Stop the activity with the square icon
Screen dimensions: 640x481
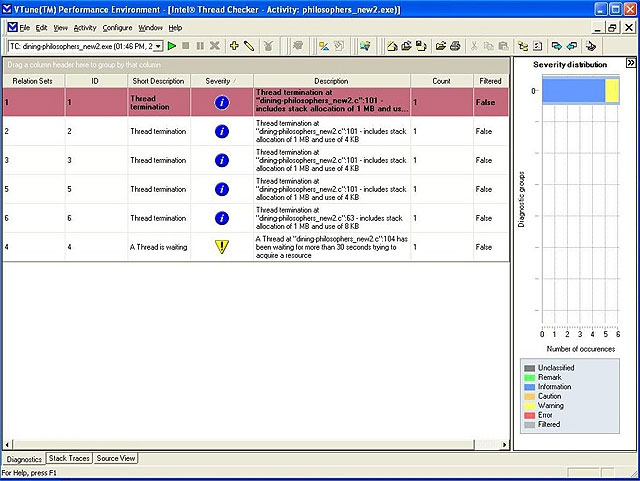point(186,46)
